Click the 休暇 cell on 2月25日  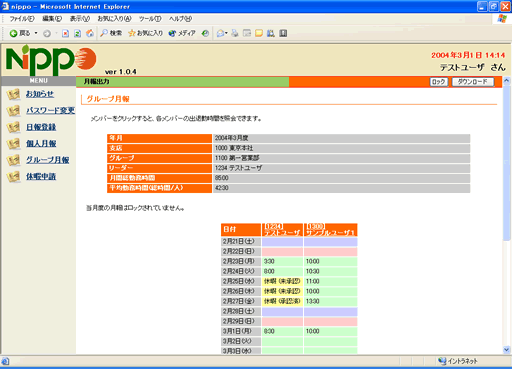tap(282, 281)
